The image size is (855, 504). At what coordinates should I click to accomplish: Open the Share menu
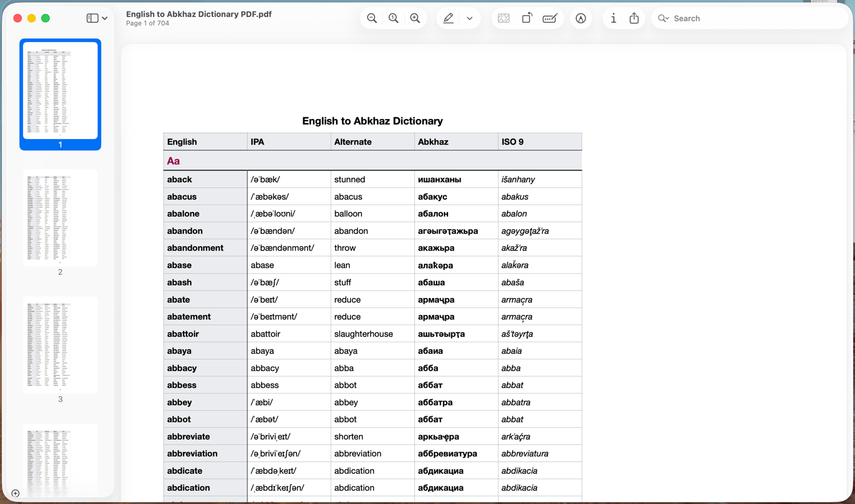click(634, 18)
